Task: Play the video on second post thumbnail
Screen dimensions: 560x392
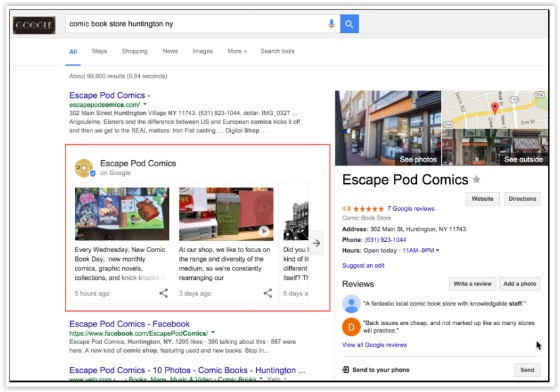Action: [264, 231]
